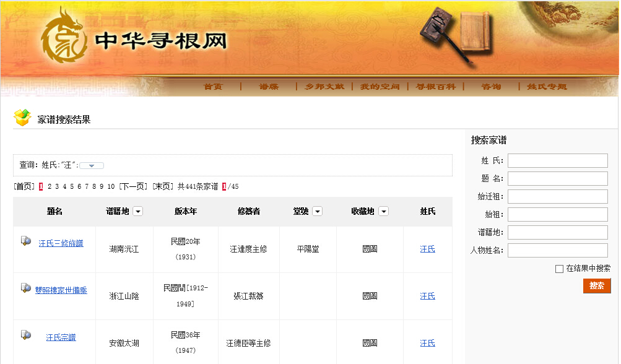Jump to [下一页] in pagination
Image resolution: width=621 pixels, height=364 pixels.
(x=133, y=186)
